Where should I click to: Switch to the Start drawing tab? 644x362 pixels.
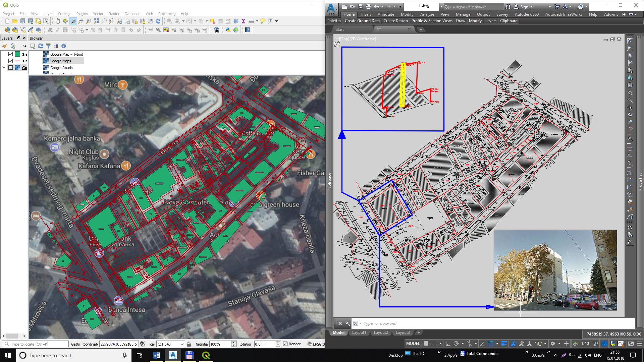tap(340, 29)
